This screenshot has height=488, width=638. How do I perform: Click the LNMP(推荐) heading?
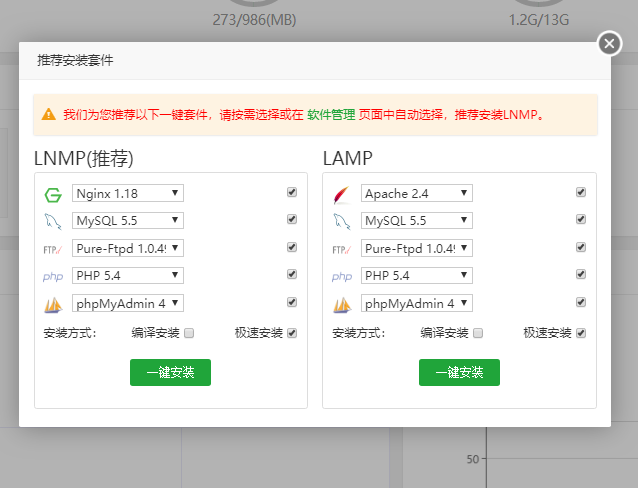[84, 158]
